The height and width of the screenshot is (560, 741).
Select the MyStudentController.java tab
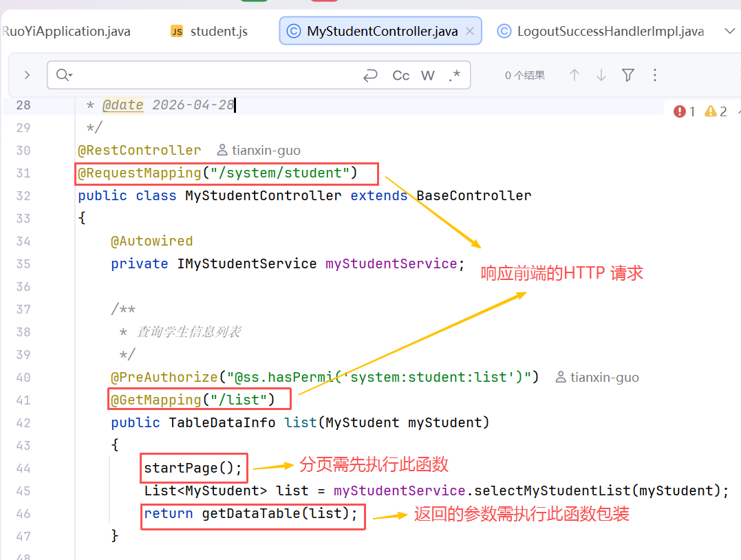click(x=380, y=31)
